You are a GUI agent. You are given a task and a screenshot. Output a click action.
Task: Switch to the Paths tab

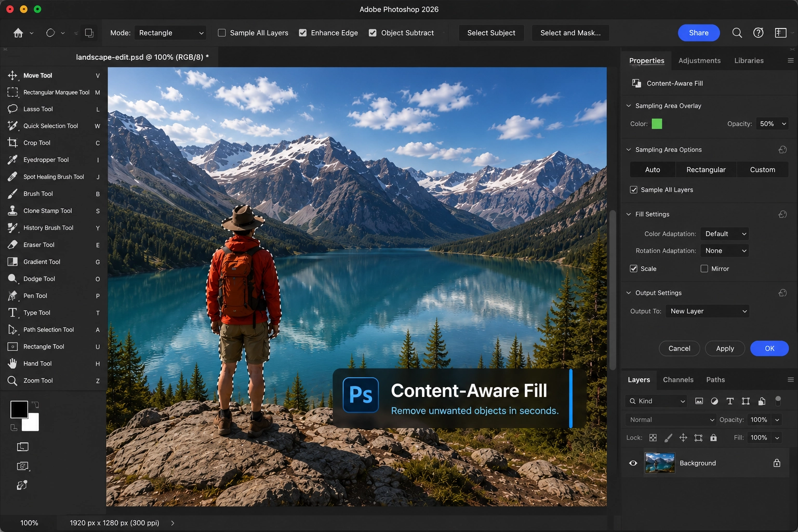click(x=715, y=380)
